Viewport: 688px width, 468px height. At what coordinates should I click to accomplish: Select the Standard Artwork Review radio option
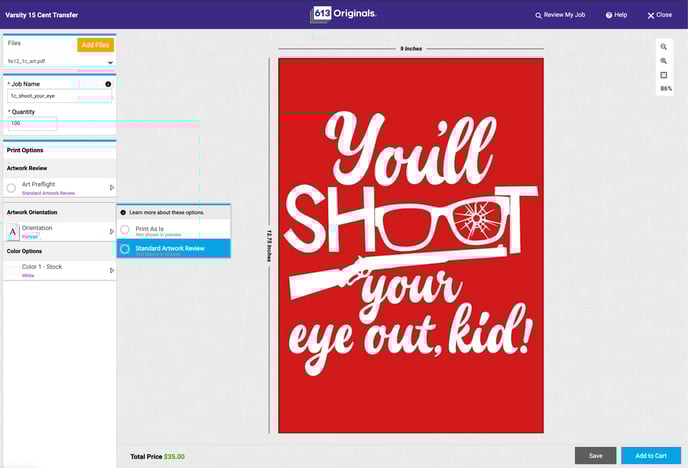coord(125,249)
